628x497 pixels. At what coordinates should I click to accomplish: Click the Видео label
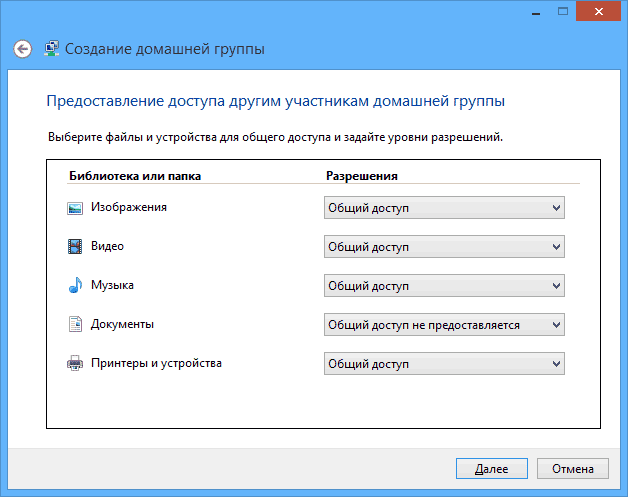click(107, 246)
